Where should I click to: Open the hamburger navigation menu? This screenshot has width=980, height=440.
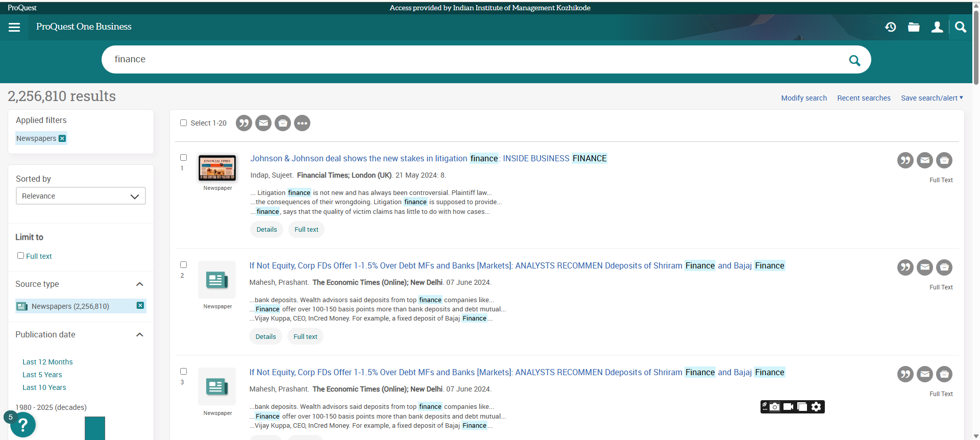14,27
